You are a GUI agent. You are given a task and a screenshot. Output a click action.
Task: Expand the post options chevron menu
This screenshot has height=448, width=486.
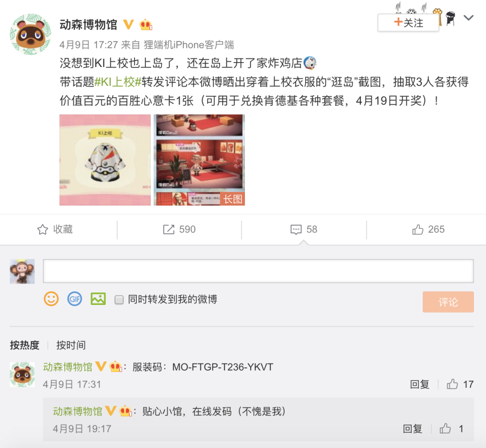pos(468,18)
